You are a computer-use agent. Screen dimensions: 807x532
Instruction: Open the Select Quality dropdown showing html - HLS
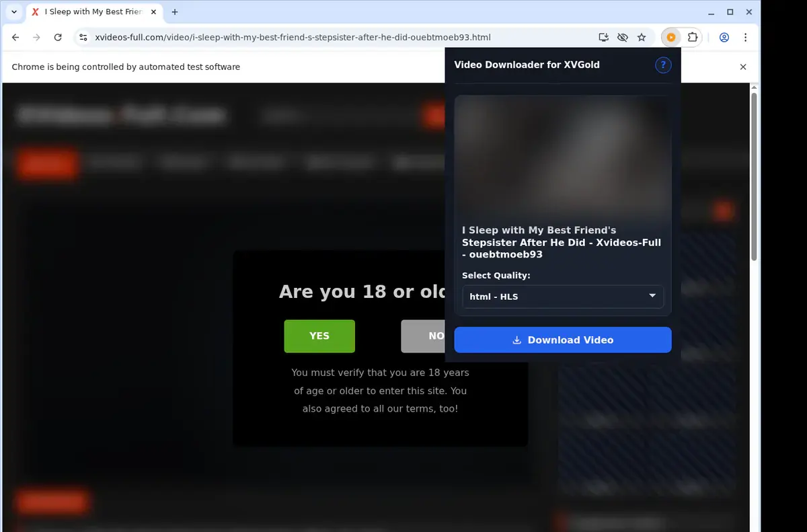pos(563,297)
